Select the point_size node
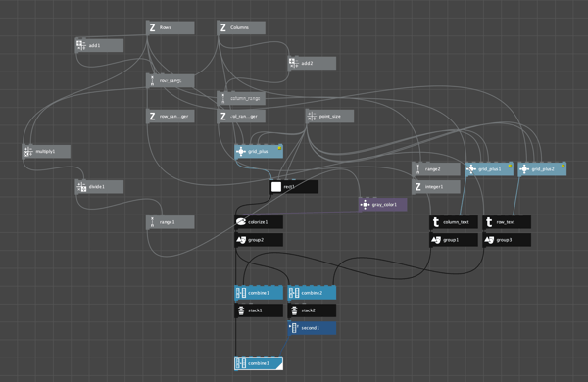 tap(329, 117)
